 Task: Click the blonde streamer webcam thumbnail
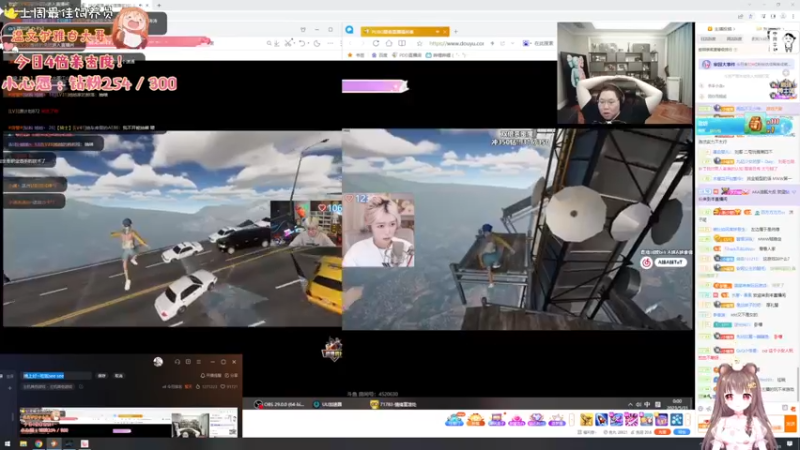[378, 230]
